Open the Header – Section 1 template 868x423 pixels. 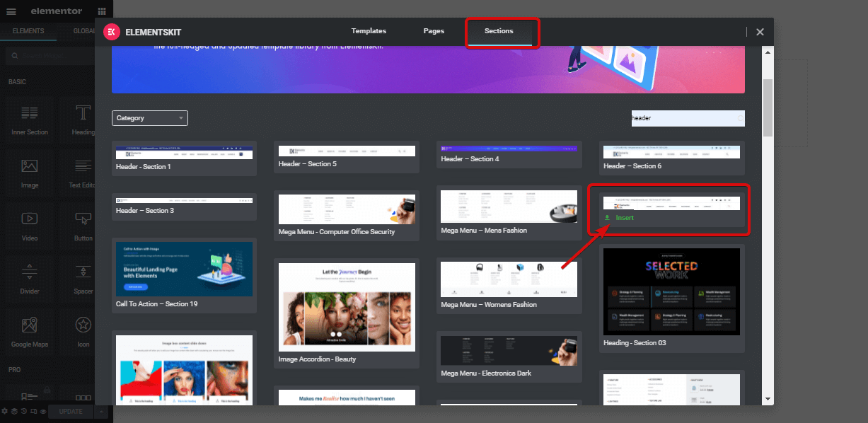(x=184, y=158)
